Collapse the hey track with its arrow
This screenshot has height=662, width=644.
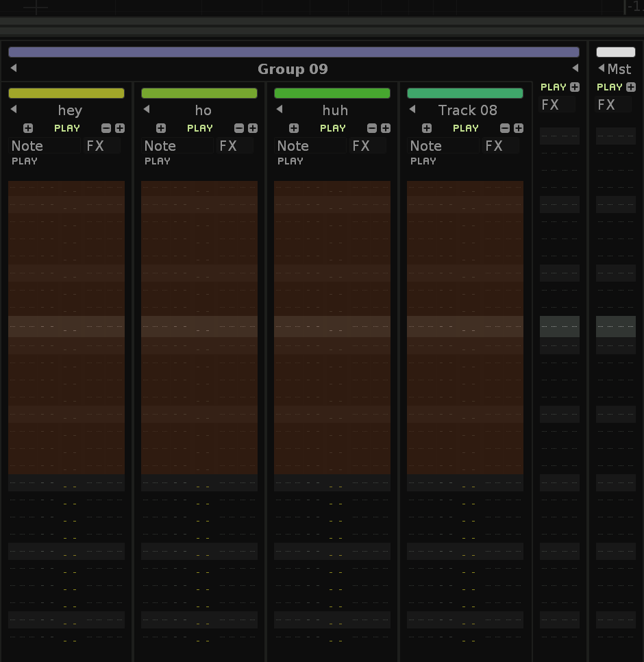click(14, 110)
